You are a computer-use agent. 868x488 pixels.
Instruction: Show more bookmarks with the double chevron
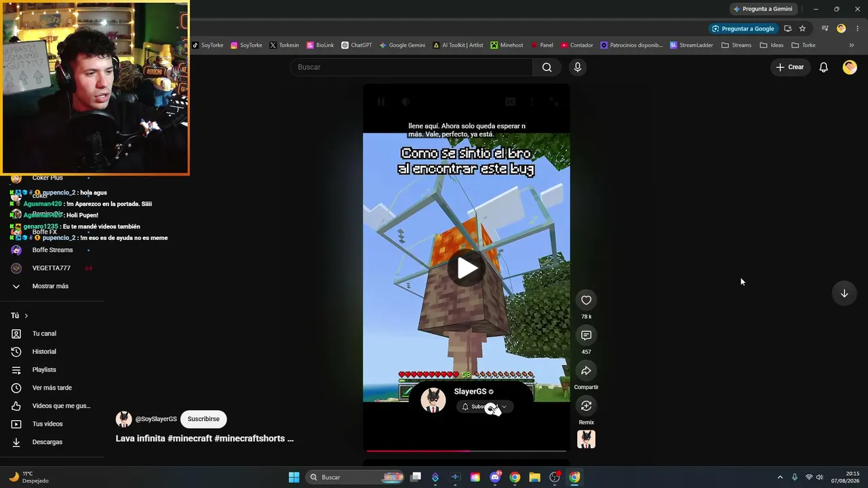click(852, 45)
